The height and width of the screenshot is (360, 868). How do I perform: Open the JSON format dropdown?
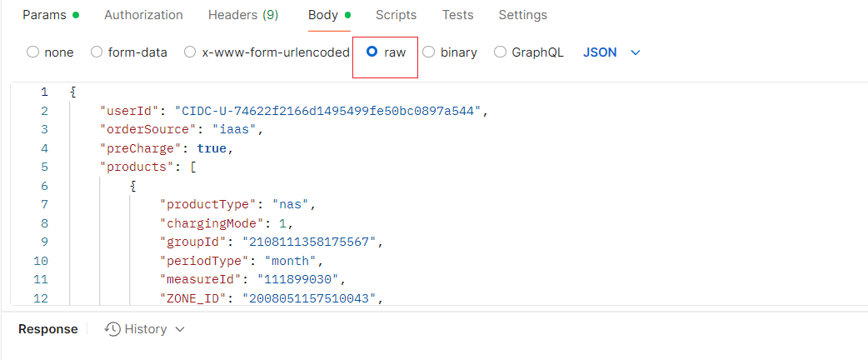click(611, 52)
